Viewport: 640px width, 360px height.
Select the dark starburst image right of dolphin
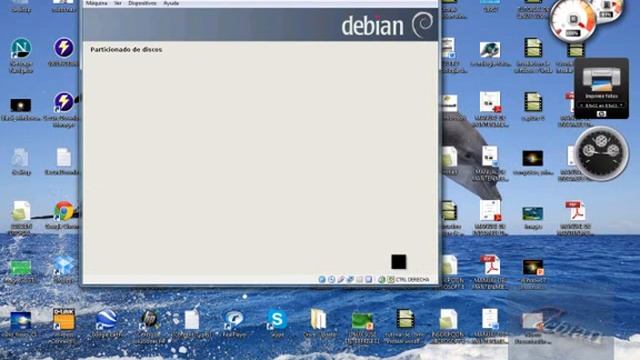[533, 158]
